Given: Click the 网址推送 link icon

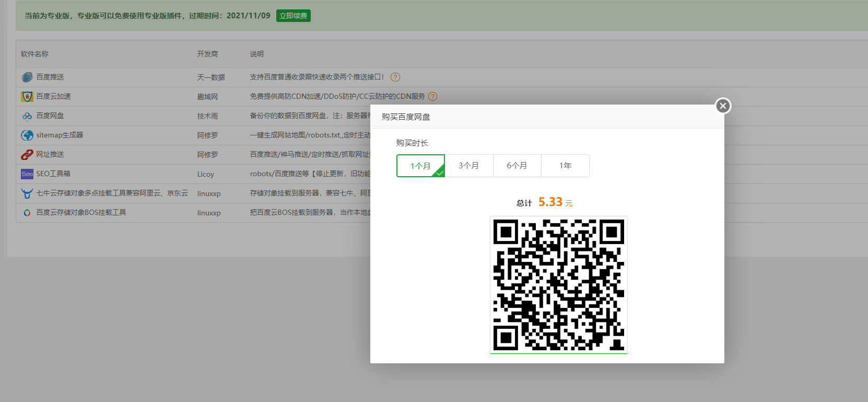Looking at the screenshot, I should point(27,155).
